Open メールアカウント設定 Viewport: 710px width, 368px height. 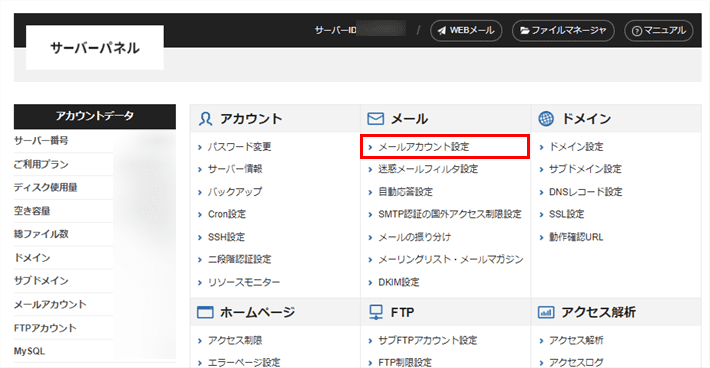coord(424,147)
